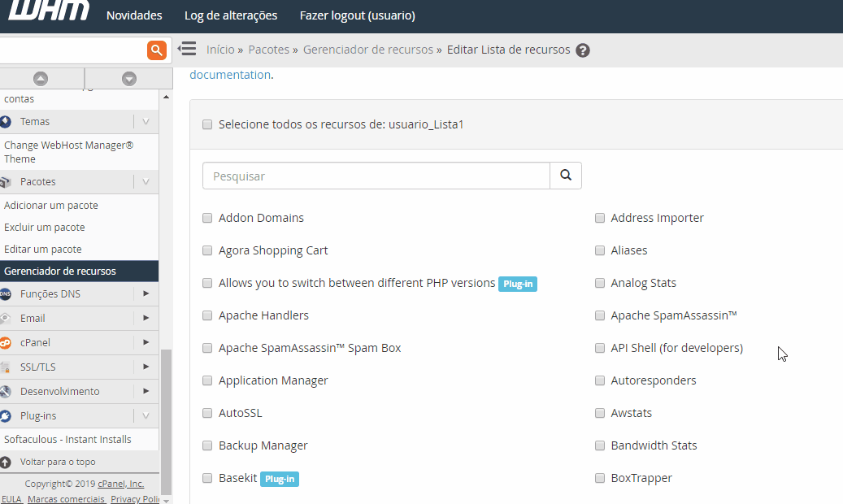The width and height of the screenshot is (843, 504).
Task: Open Softaculous - Instant Installs
Action: tap(67, 440)
